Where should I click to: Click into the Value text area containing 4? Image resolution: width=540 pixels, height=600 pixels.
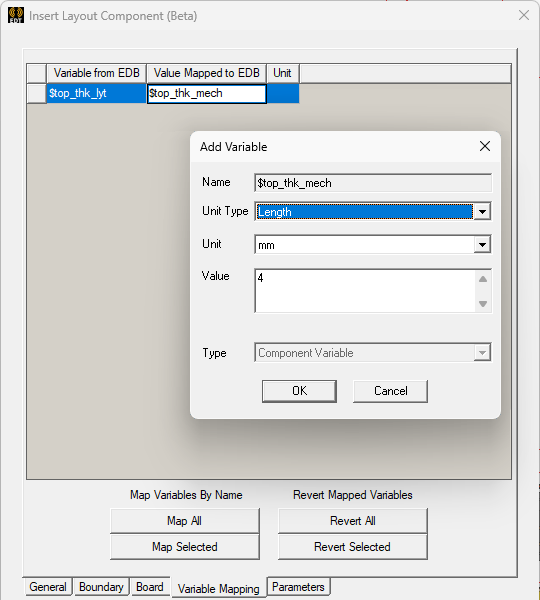pyautogui.click(x=365, y=291)
